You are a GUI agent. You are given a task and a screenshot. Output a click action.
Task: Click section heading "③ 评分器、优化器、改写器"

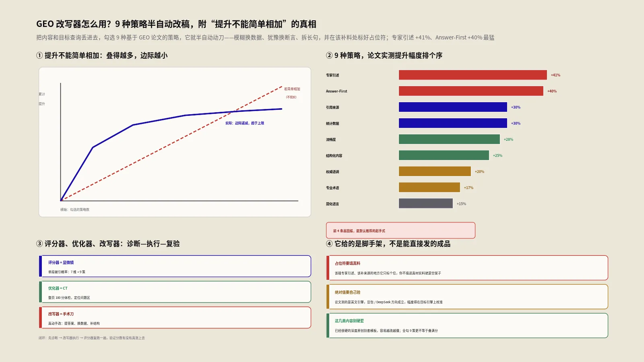[x=108, y=244]
